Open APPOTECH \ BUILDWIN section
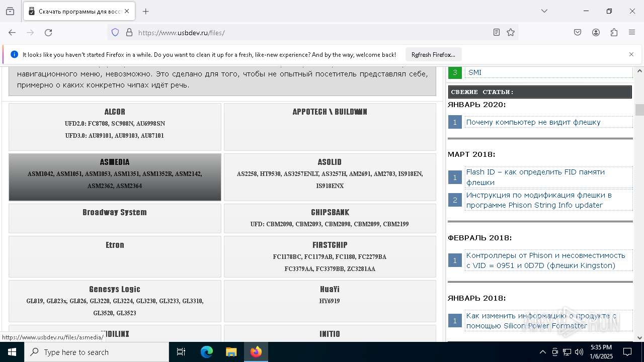The image size is (644, 362). [330, 127]
